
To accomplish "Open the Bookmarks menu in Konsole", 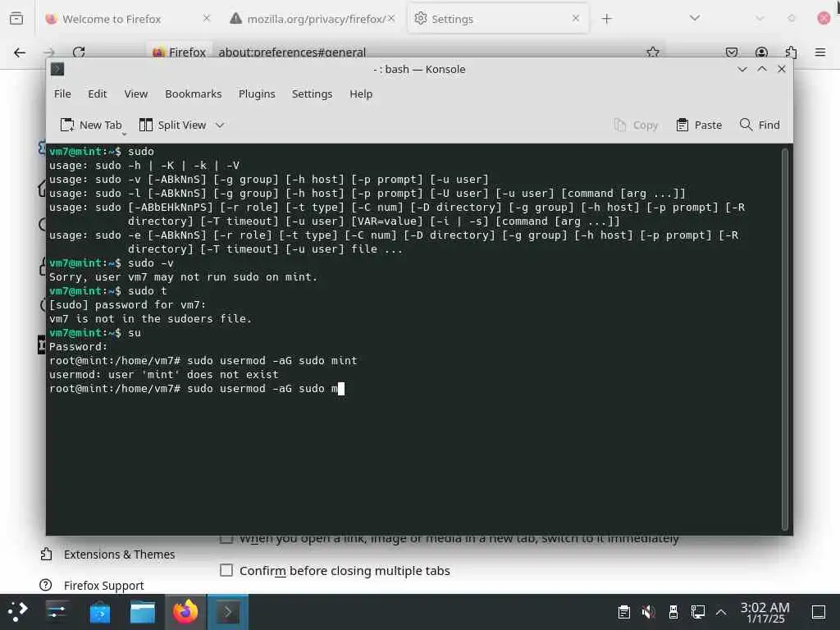I will pos(193,94).
